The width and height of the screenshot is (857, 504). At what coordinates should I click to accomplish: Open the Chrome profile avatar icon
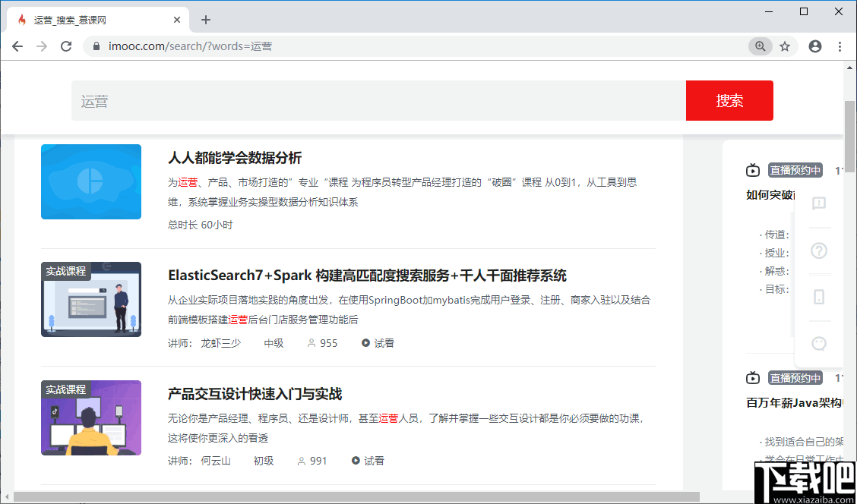pos(815,46)
